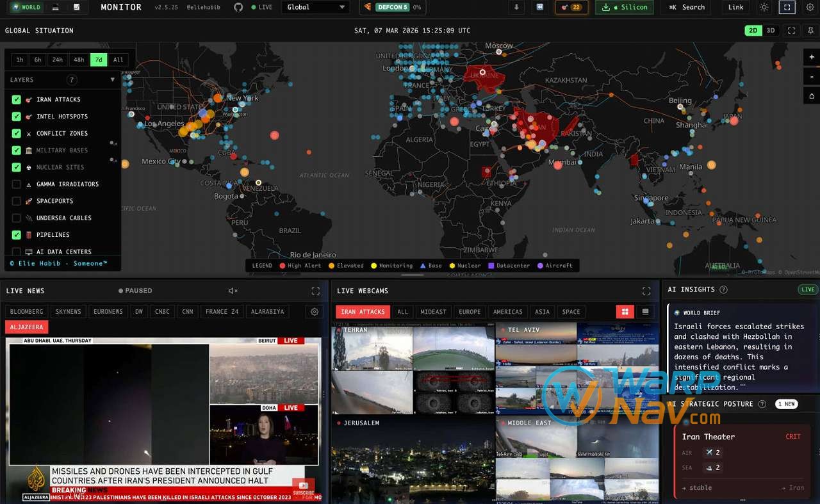Enable the UNDERSEA CABLES layer
Viewport: 820px width, 504px height.
16,218
